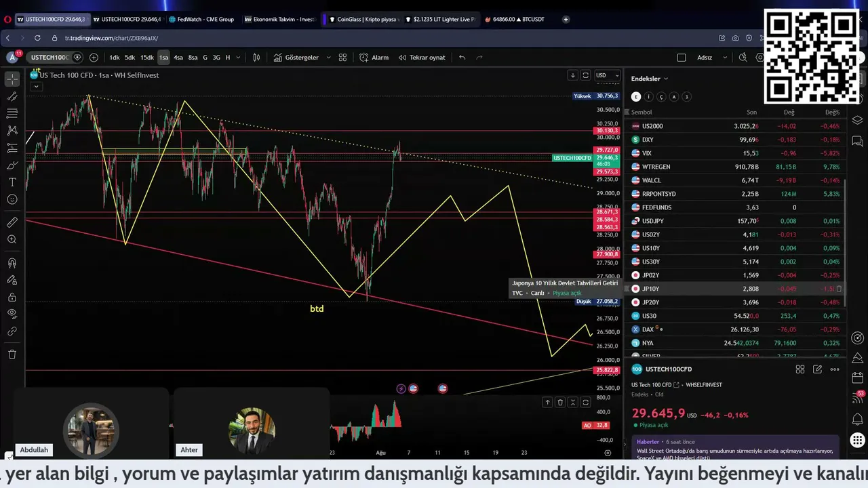The height and width of the screenshot is (488, 868).
Task: Select the DAX watchlist row
Action: pos(736,329)
